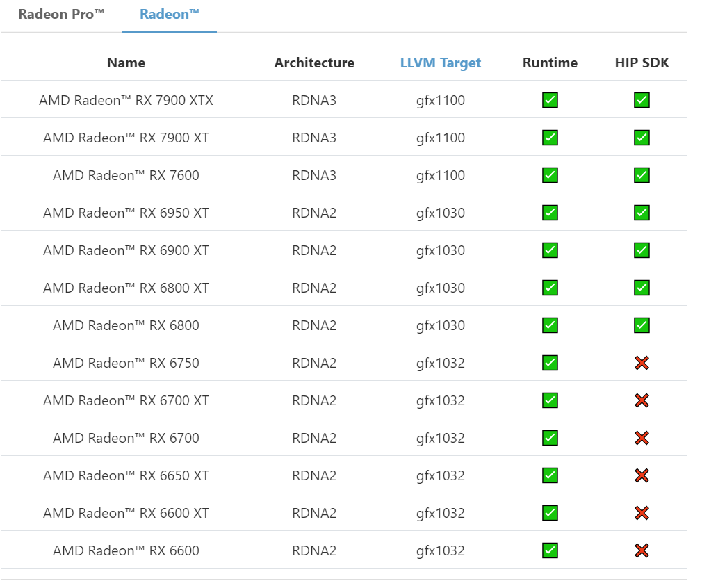Viewport: 702px width, 588px height.
Task: Click RDNA2 in the RX 6700 XT row
Action: (314, 401)
